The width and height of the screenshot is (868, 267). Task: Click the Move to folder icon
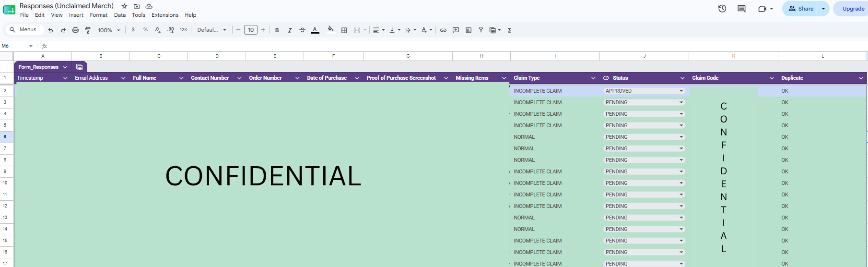click(137, 6)
